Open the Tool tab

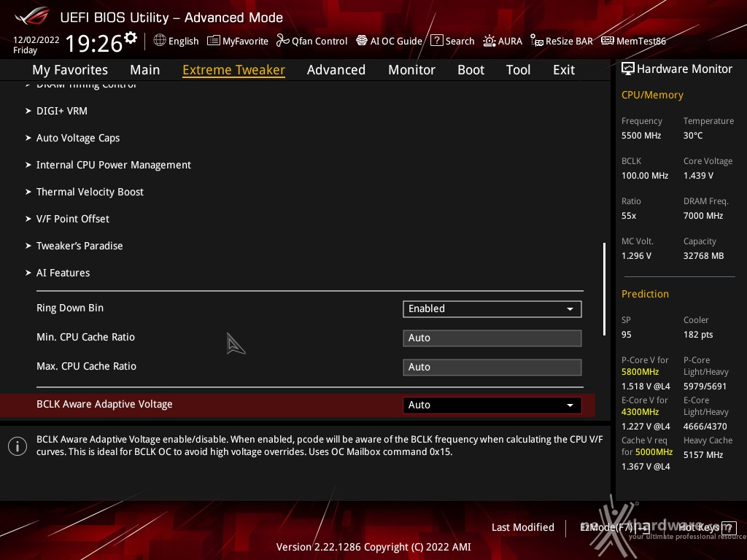pos(519,70)
